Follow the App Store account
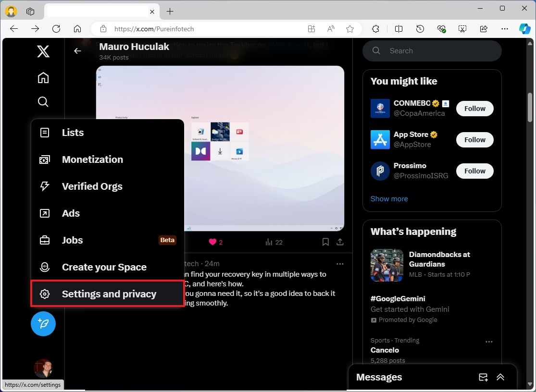Viewport: 536px width, 392px height. click(x=474, y=139)
